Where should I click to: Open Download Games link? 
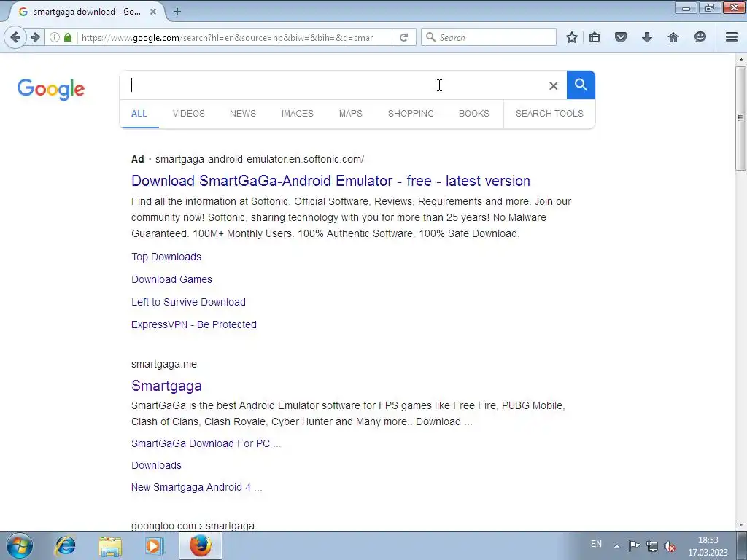coord(171,279)
